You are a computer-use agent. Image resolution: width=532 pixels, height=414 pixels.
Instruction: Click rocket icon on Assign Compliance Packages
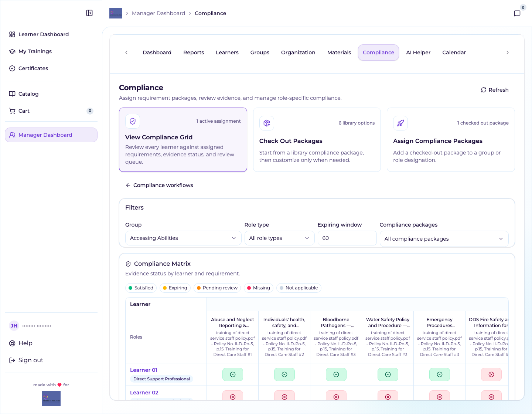tap(400, 123)
